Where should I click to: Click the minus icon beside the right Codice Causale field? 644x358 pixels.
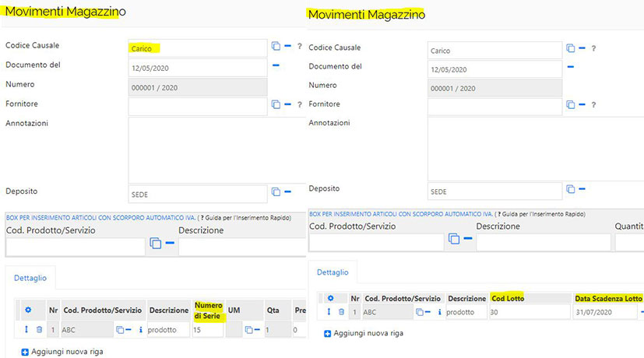(x=582, y=48)
